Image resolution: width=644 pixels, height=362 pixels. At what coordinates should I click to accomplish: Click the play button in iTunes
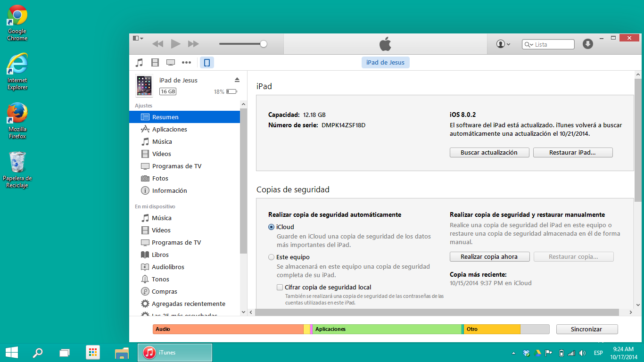point(175,44)
